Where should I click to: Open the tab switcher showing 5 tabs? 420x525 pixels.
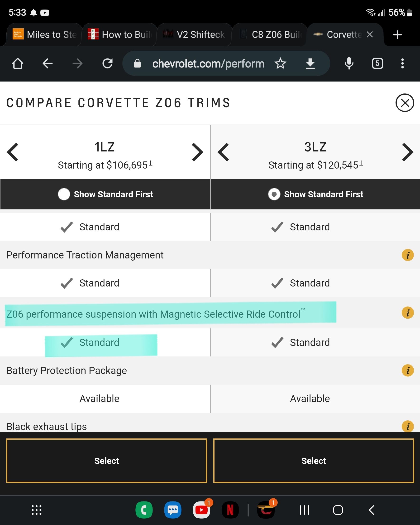pos(377,63)
